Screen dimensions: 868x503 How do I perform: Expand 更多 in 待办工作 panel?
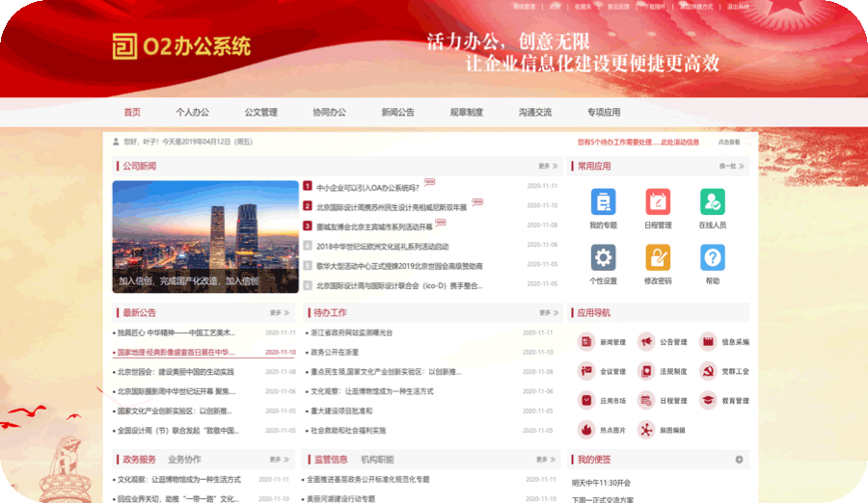pyautogui.click(x=549, y=312)
